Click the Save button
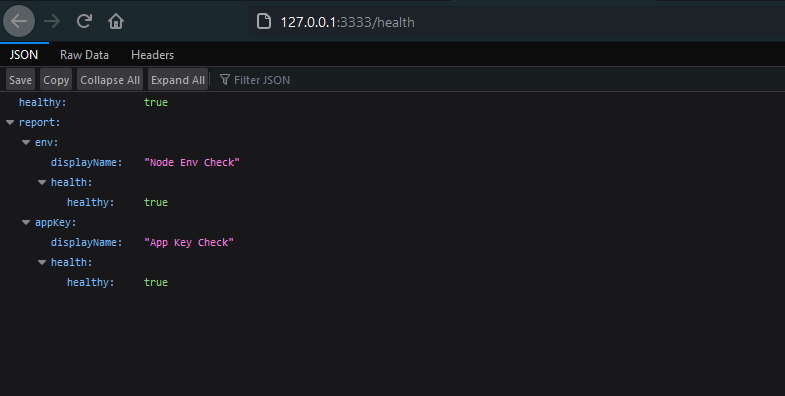 tap(21, 80)
